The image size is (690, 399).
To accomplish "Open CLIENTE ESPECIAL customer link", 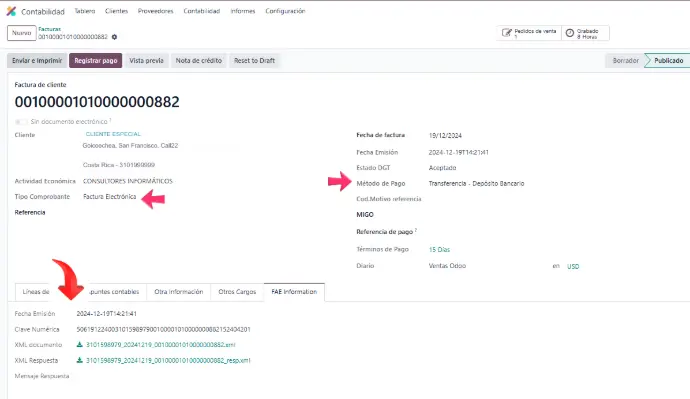I will tap(113, 134).
